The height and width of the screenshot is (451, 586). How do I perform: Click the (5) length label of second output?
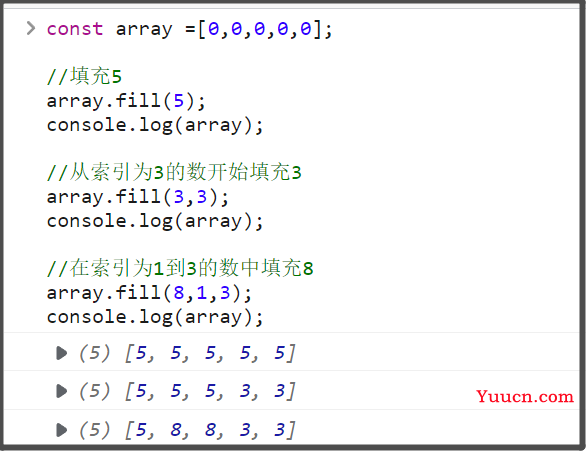pyautogui.click(x=95, y=391)
